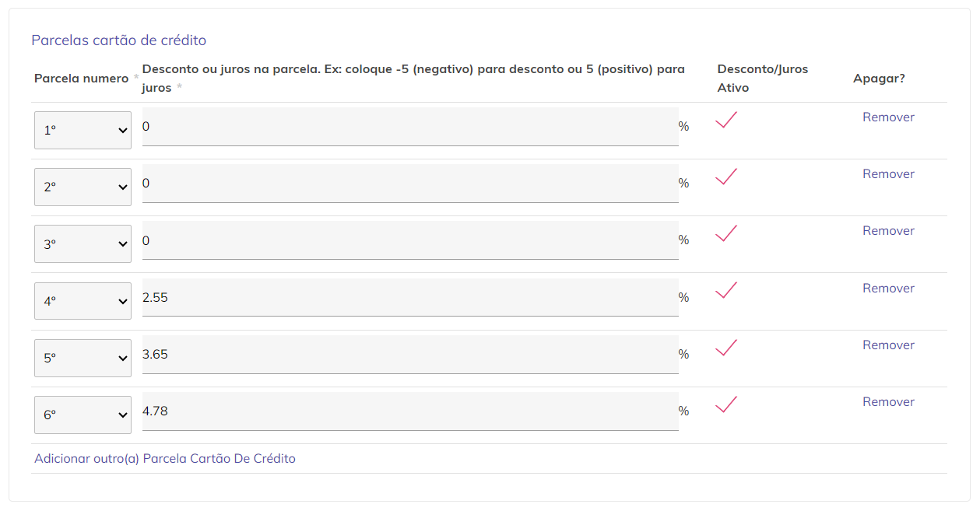Click the interest field containing 4.78
Viewport: 980px width, 511px height.
pyautogui.click(x=409, y=411)
